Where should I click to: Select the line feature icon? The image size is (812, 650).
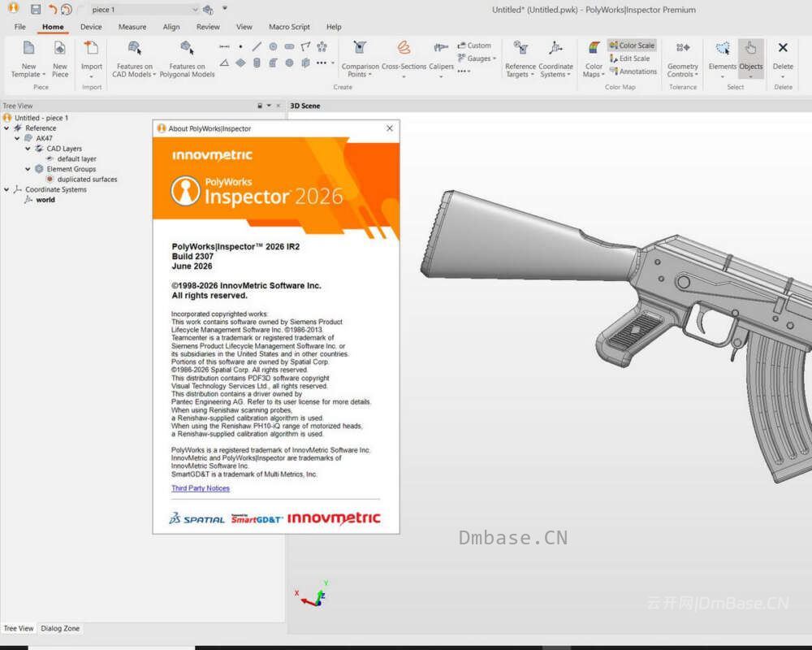(x=257, y=46)
